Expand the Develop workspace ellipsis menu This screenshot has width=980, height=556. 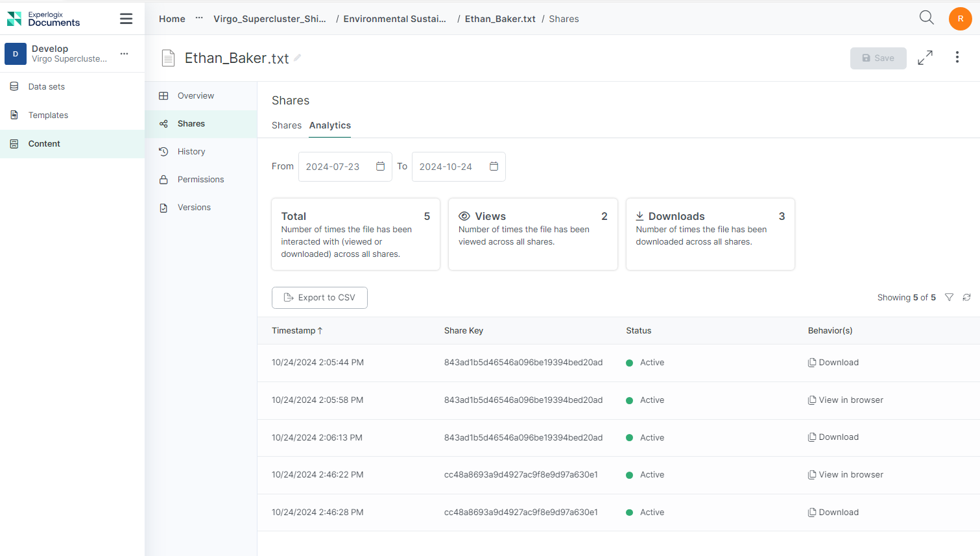(124, 53)
